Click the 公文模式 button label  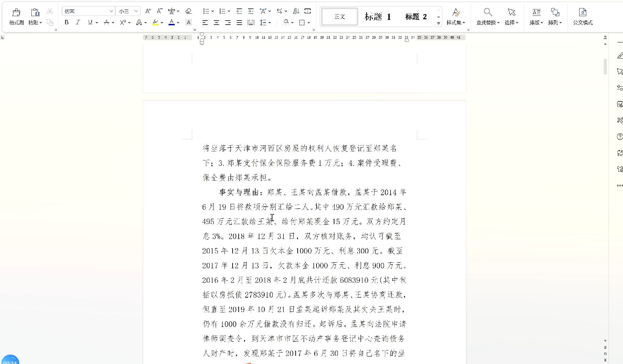(583, 23)
